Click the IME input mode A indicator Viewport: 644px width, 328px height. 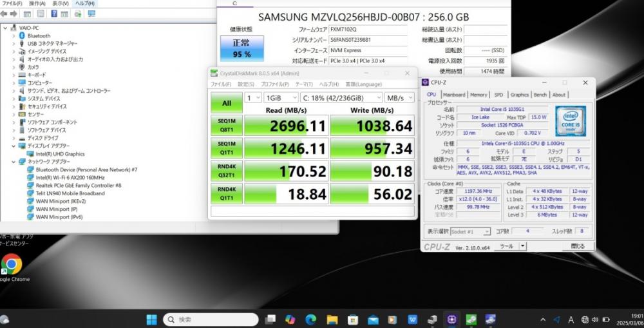[571, 320]
